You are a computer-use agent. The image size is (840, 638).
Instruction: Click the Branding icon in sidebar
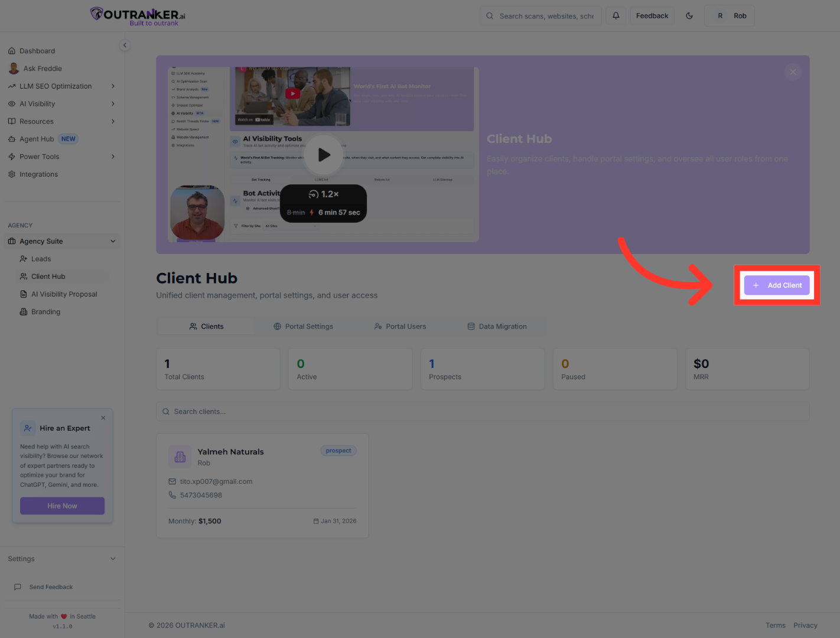pos(24,312)
